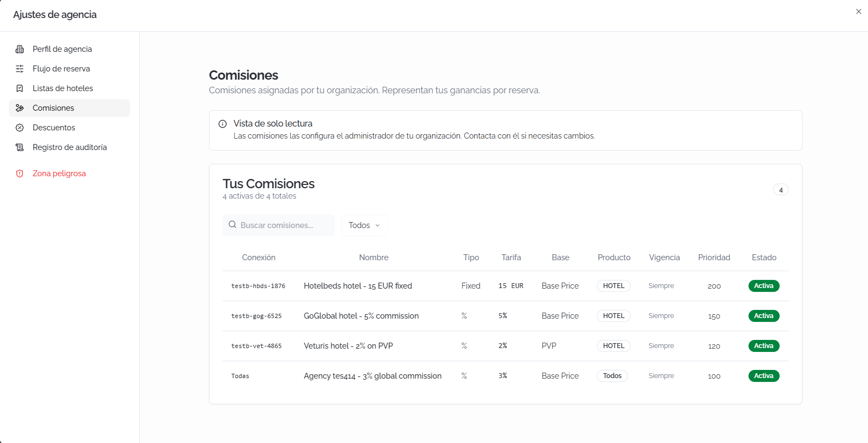Open the Todos filter dropdown
Image resolution: width=868 pixels, height=443 pixels.
pos(364,225)
